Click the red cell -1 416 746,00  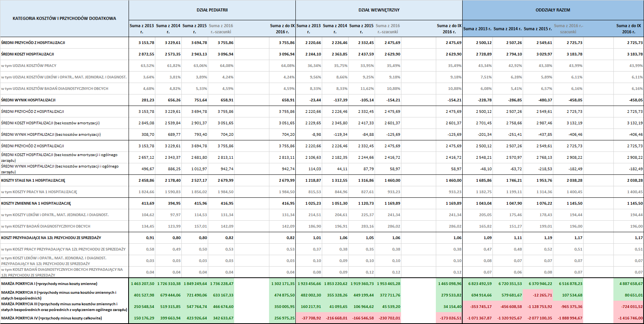click(x=629, y=318)
